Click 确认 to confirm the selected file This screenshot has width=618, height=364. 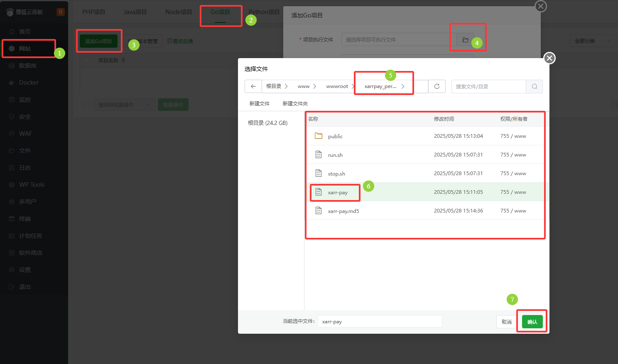click(x=532, y=322)
